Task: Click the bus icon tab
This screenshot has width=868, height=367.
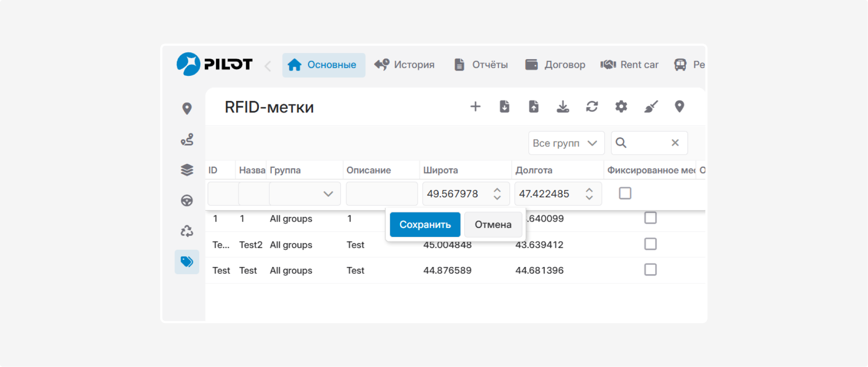Action: pos(680,65)
